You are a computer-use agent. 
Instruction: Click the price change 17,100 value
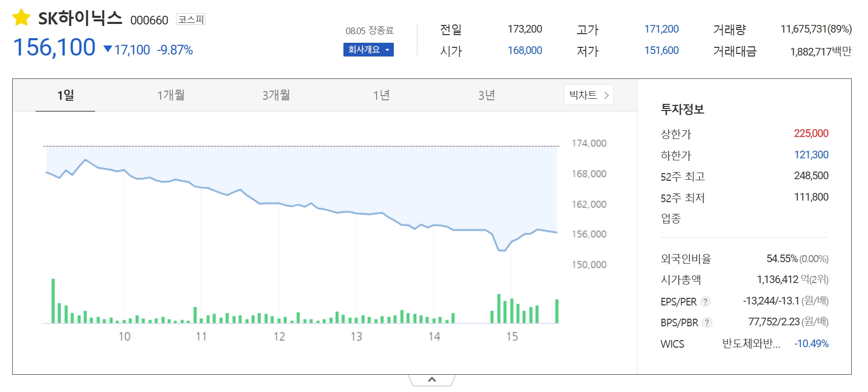pyautogui.click(x=132, y=50)
